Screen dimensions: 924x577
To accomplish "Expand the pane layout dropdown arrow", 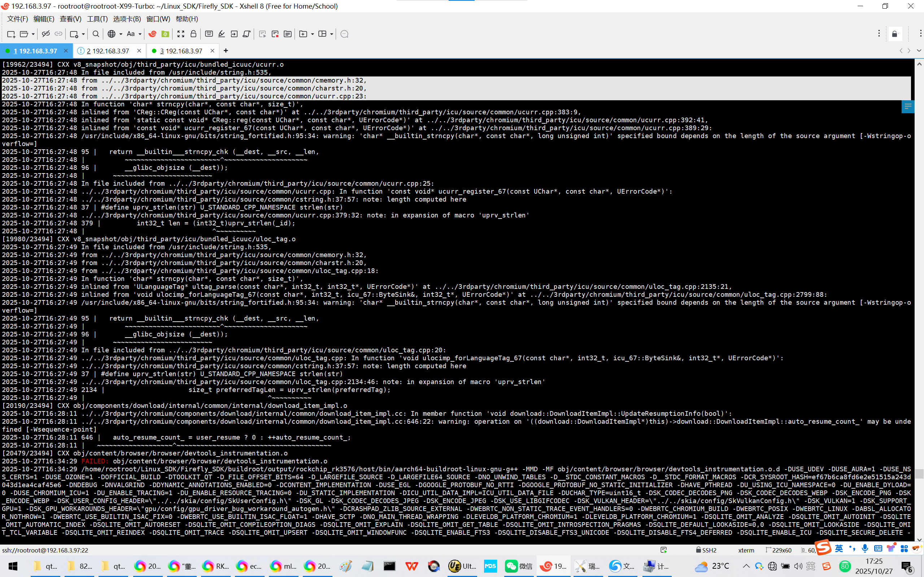I will pos(331,34).
